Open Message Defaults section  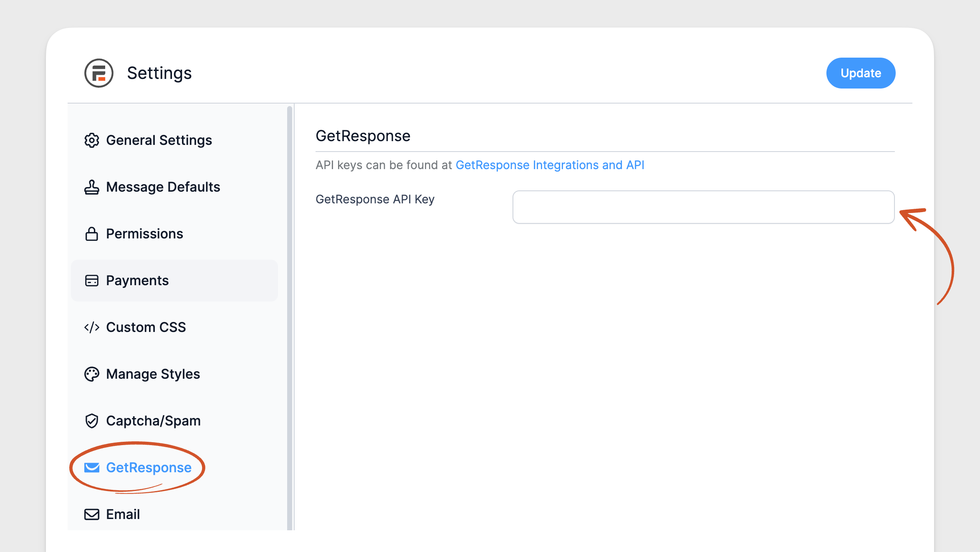[174, 187]
